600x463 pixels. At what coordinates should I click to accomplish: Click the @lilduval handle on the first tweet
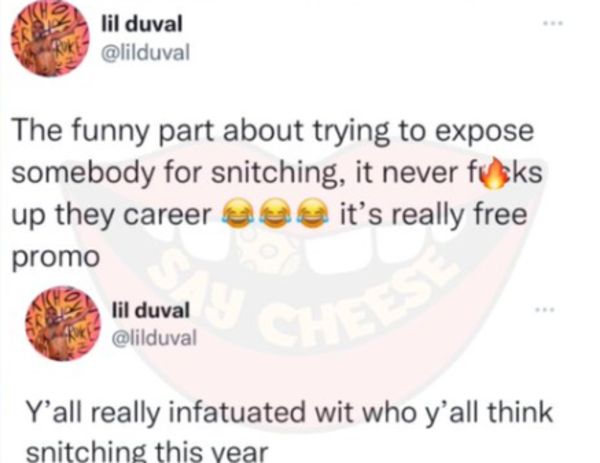point(145,53)
